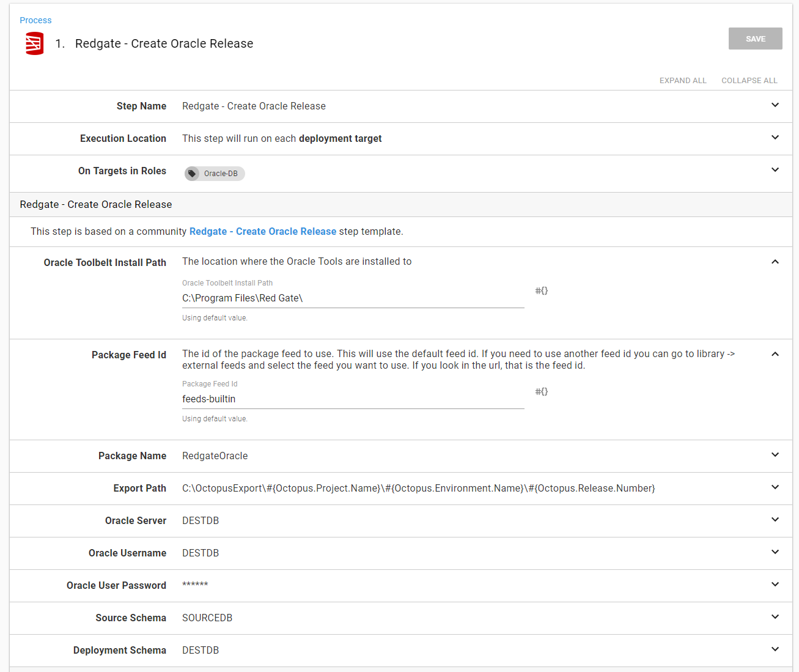Expand the Source Schema row
The height and width of the screenshot is (672, 799).
(775, 617)
